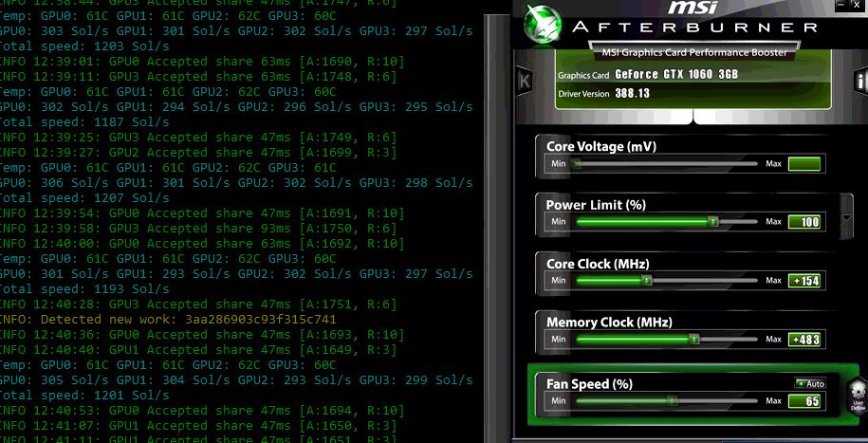
Task: Click the empty Core Voltage value field
Action: 803,164
